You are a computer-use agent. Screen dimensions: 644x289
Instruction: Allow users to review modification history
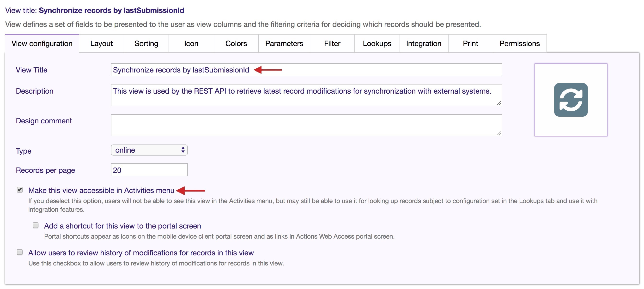tap(20, 252)
